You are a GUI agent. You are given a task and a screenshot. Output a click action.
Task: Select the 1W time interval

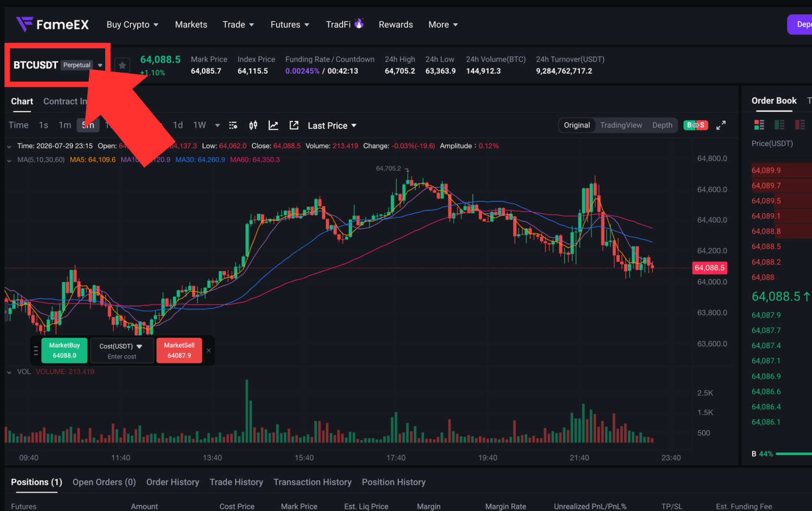click(x=200, y=125)
